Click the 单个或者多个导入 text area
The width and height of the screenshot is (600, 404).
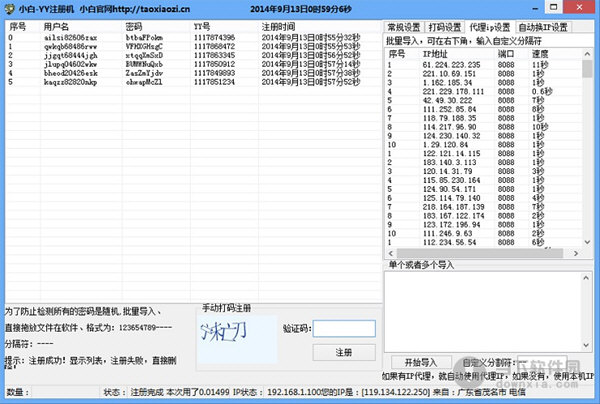click(488, 310)
